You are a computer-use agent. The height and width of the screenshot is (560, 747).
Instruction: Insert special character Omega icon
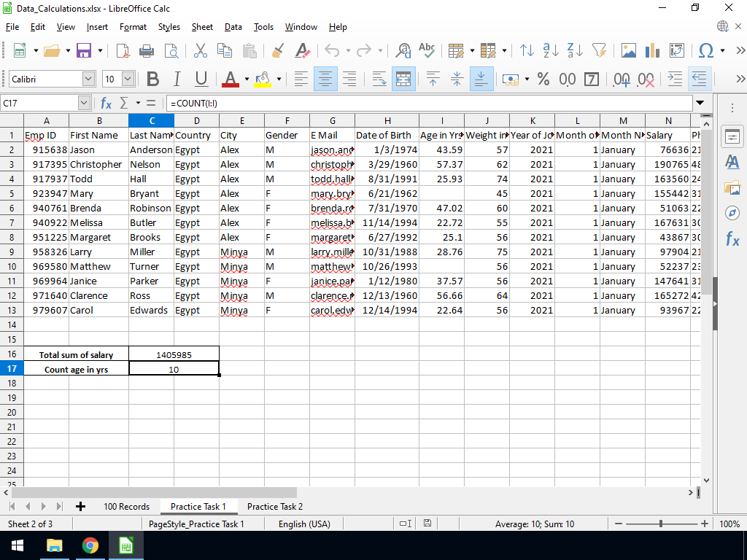coord(706,50)
